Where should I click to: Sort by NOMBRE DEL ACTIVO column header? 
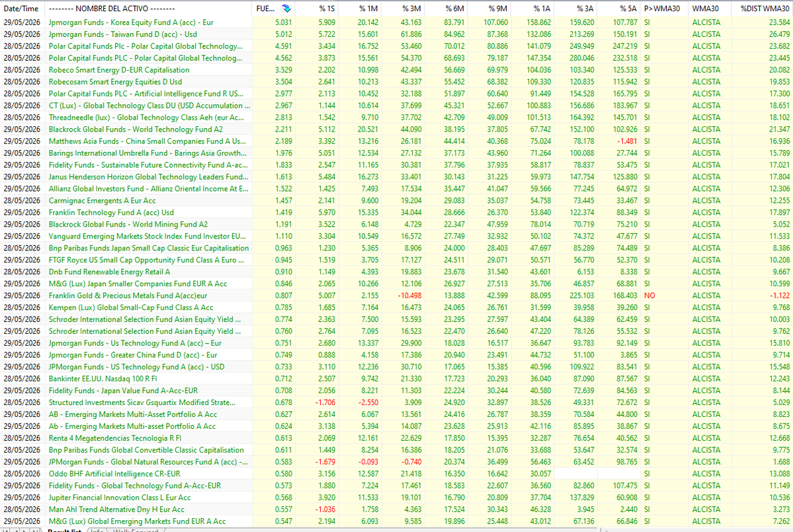(148, 9)
